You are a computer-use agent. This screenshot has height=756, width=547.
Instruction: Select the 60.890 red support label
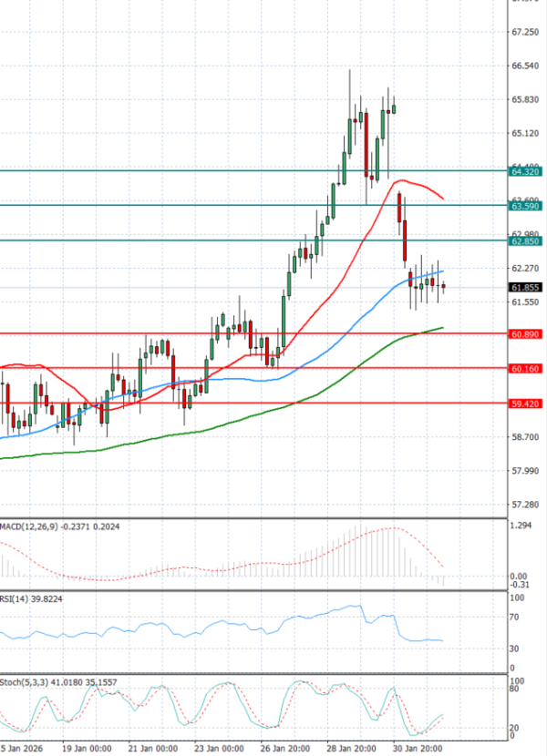tap(527, 335)
